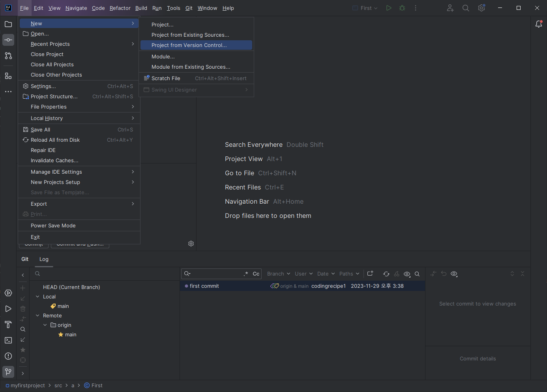This screenshot has width=547, height=392.
Task: Choose Project from Version Control in the menu
Action: 189,45
